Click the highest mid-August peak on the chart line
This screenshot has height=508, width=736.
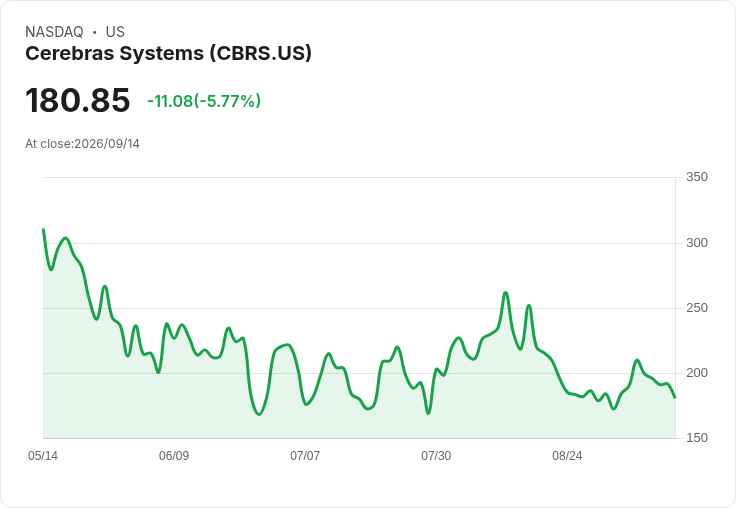click(x=506, y=293)
